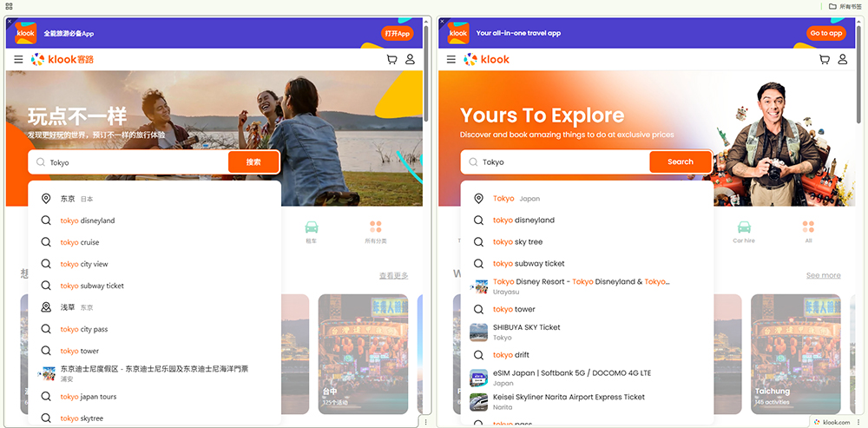Select tokyo disneyland in right suggestions
The height and width of the screenshot is (428, 868).
(587, 220)
